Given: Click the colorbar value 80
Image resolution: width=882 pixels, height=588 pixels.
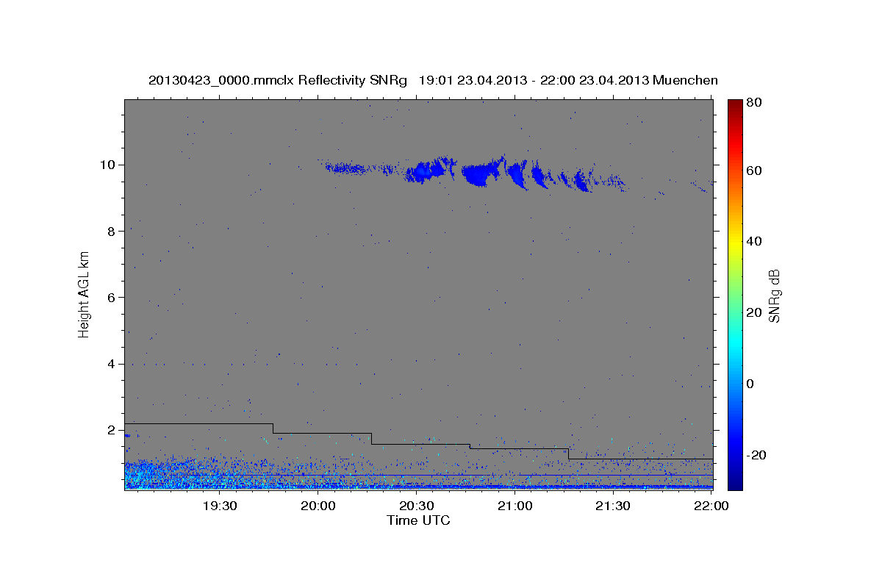Looking at the screenshot, I should click(x=754, y=103).
